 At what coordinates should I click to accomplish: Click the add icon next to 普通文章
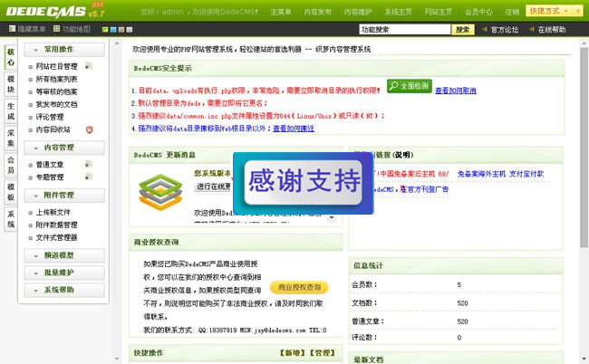88,165
